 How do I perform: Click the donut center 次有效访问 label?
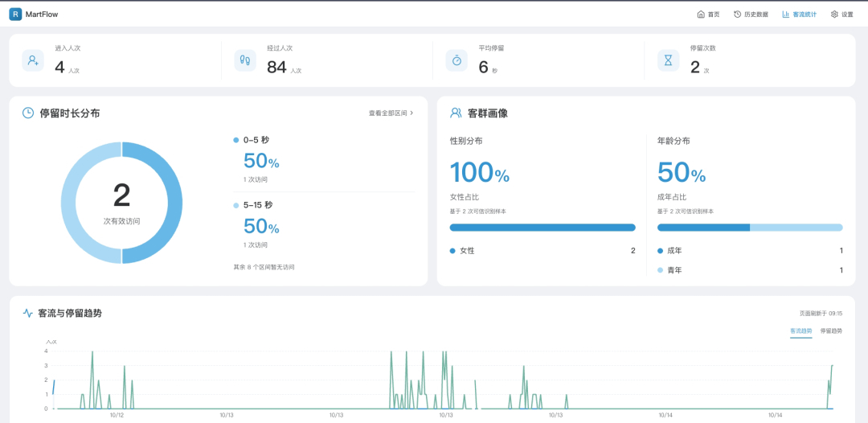pos(122,221)
